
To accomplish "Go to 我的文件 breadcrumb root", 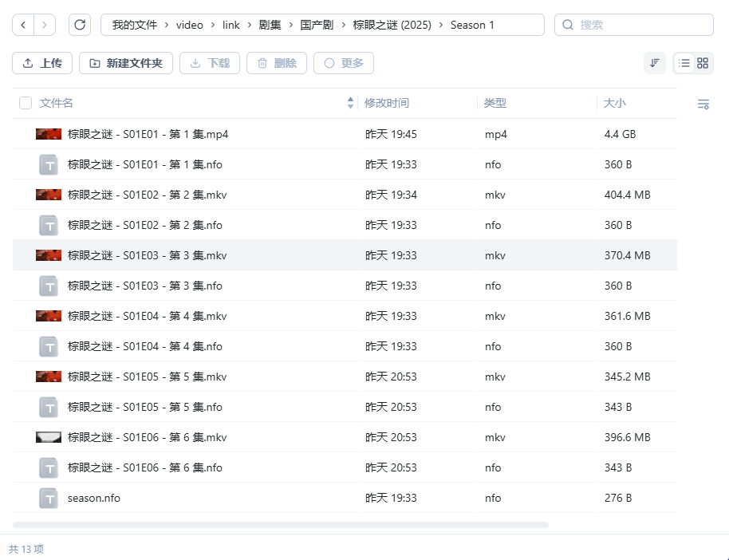I will [135, 25].
